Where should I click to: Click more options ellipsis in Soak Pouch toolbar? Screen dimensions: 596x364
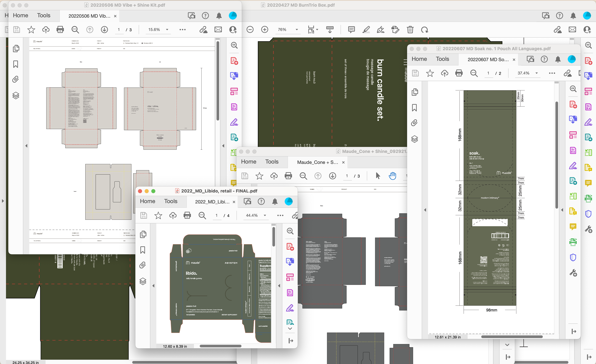pyautogui.click(x=552, y=73)
